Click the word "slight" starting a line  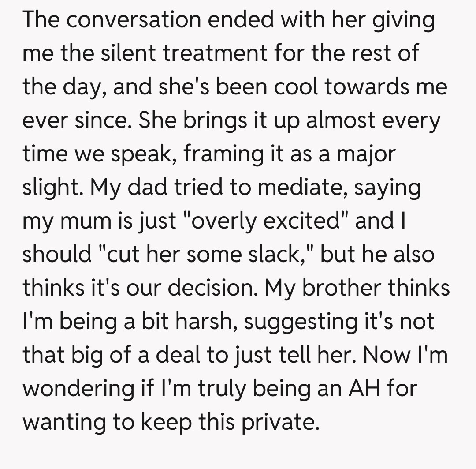[51, 188]
